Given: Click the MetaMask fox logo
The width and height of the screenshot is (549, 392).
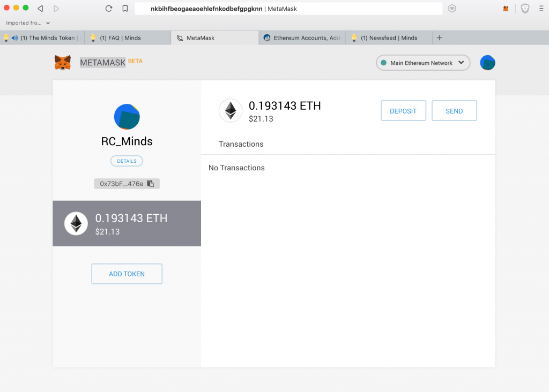Looking at the screenshot, I should click(63, 63).
